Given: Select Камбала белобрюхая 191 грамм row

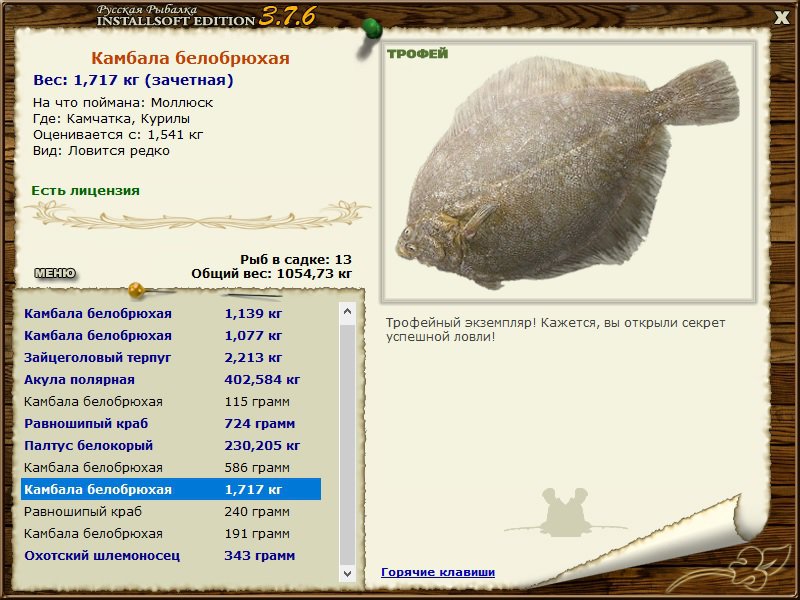Looking at the screenshot, I should [x=171, y=533].
